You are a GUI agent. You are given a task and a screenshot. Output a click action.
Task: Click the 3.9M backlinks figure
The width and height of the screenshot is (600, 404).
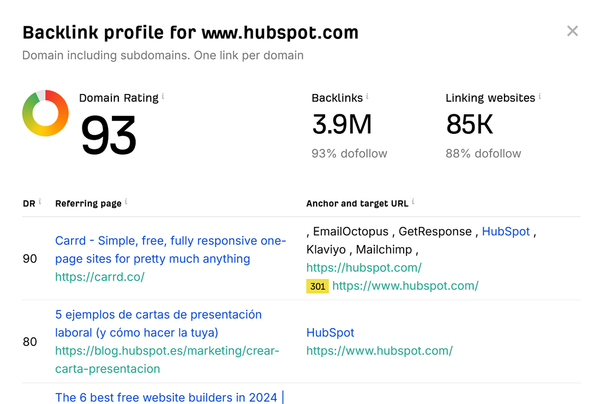coord(342,124)
